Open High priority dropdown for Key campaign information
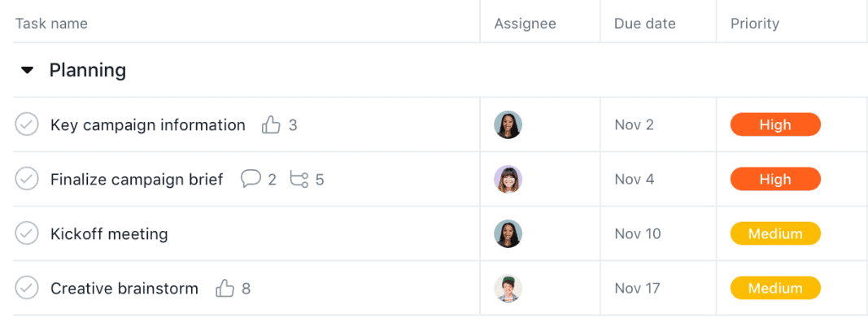The height and width of the screenshot is (322, 868). (775, 124)
